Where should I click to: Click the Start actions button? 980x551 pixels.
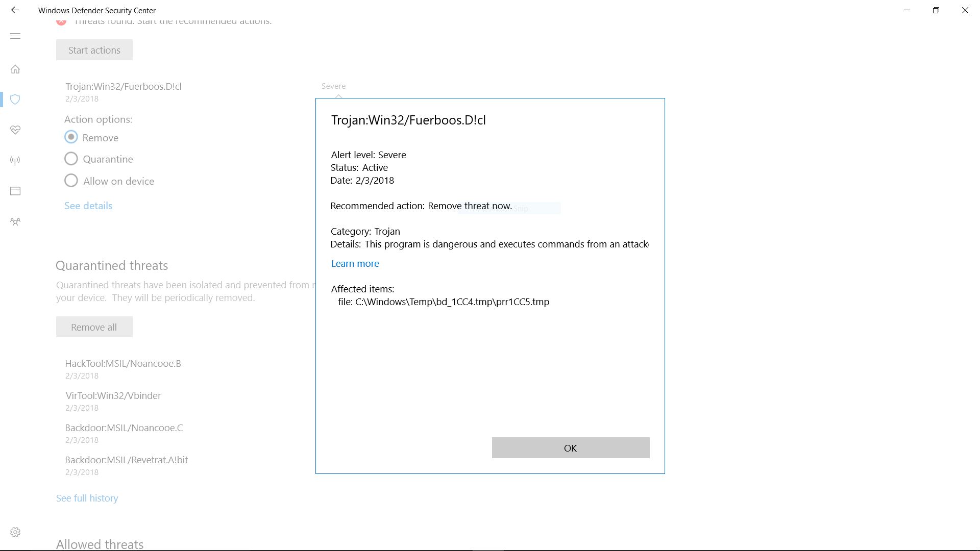pyautogui.click(x=94, y=50)
